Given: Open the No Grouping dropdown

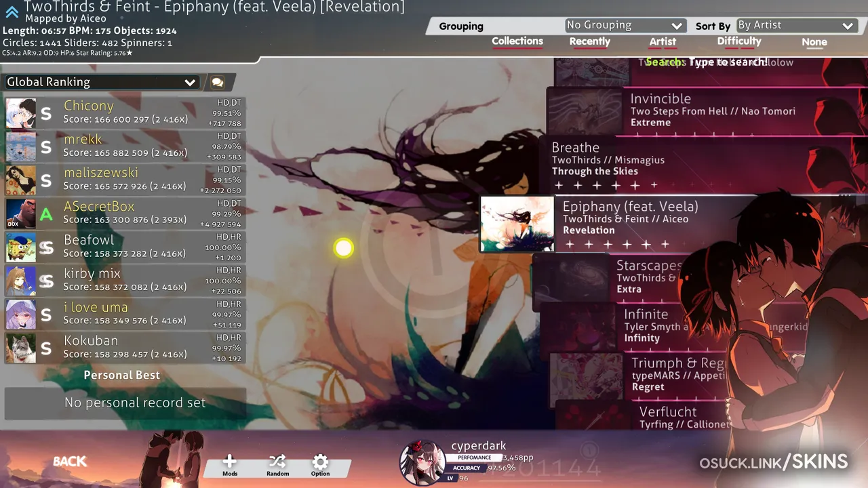Looking at the screenshot, I should 625,25.
